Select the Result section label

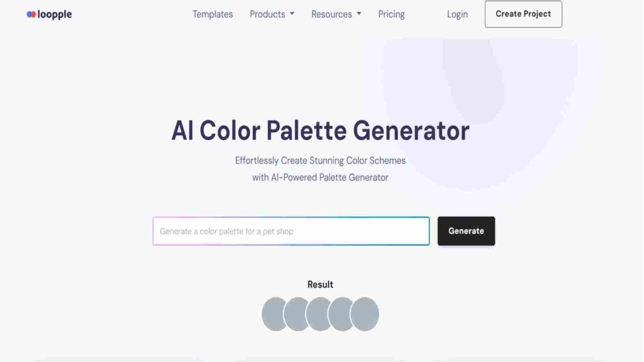[320, 284]
